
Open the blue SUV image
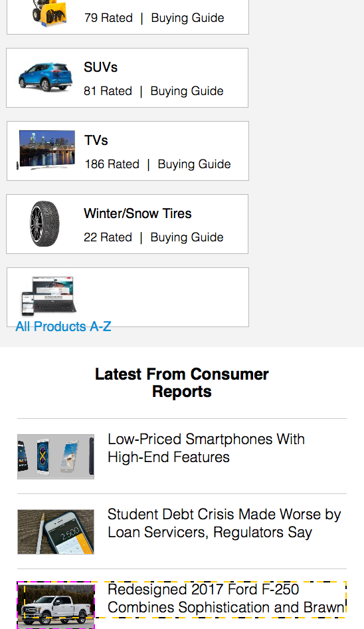coord(45,77)
